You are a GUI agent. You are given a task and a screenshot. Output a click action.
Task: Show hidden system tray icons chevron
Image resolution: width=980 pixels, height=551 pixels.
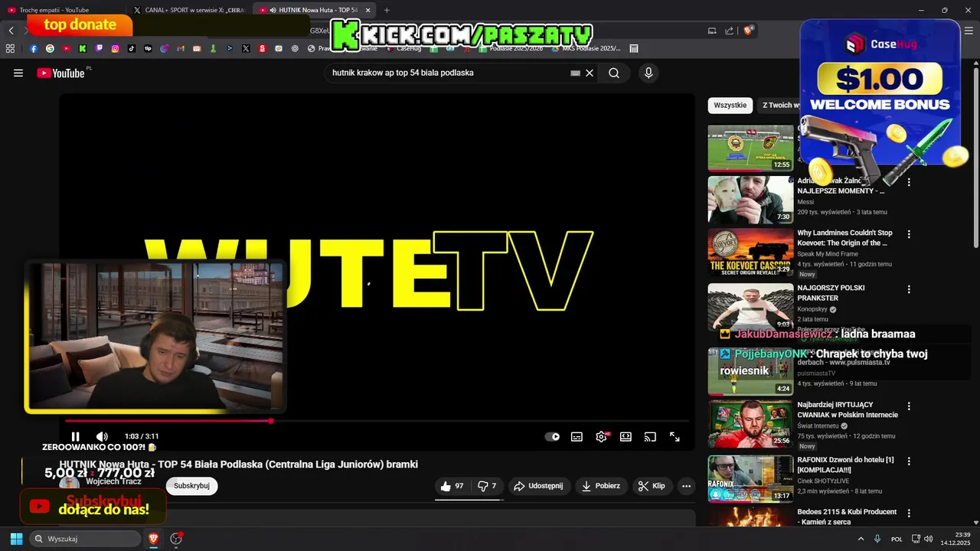pyautogui.click(x=861, y=539)
